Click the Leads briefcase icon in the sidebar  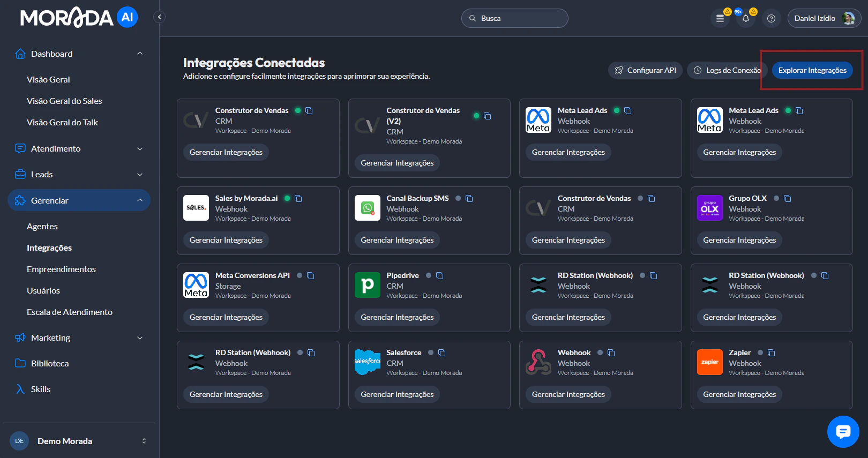click(20, 174)
